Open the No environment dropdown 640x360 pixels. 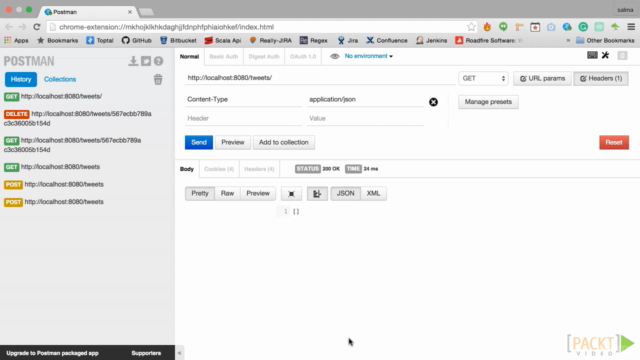[x=369, y=56]
